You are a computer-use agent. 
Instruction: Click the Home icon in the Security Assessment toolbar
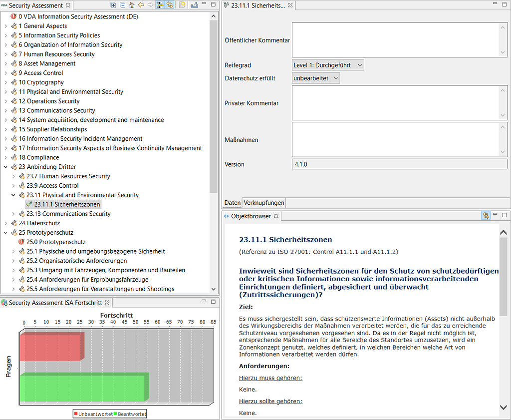click(x=131, y=5)
